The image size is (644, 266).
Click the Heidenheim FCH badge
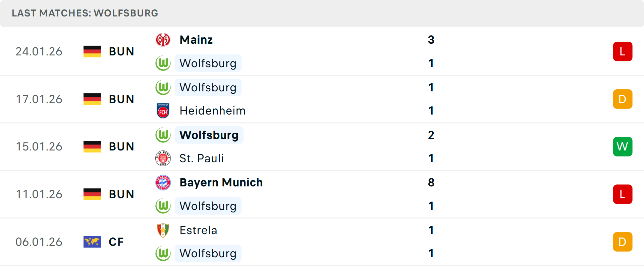(x=163, y=110)
